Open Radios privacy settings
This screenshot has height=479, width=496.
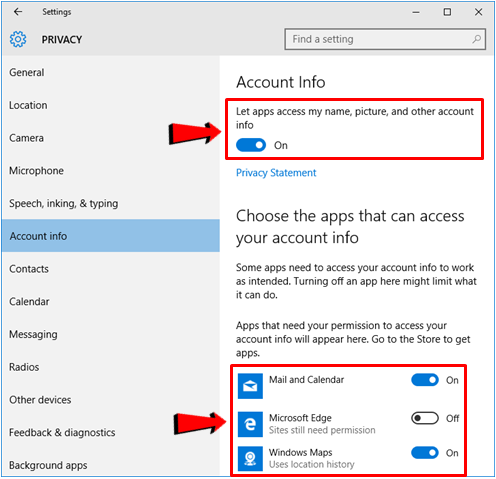(111, 367)
